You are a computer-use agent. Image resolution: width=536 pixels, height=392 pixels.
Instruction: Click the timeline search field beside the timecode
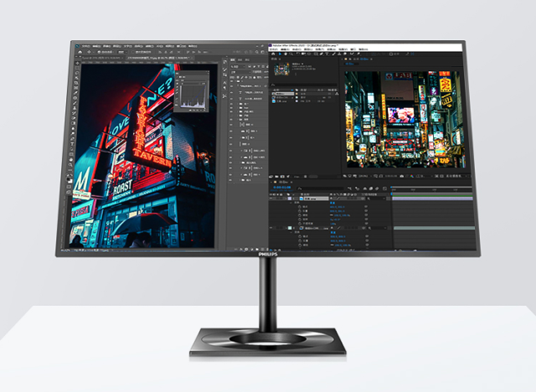click(322, 188)
